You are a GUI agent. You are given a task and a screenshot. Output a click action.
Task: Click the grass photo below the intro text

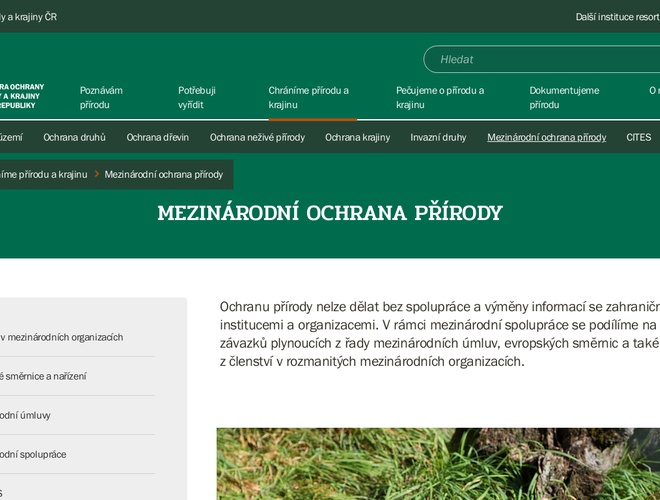coord(438,464)
